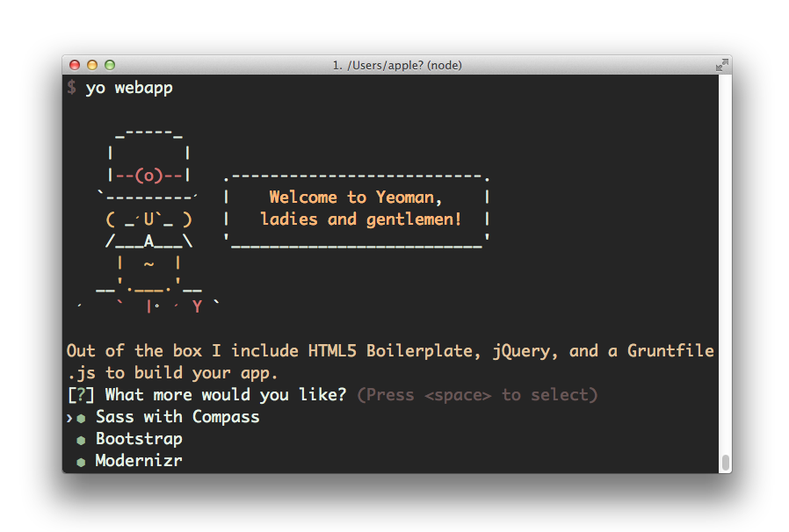Click the '(Press <space> to select)' hint
This screenshot has width=789, height=532.
click(477, 395)
